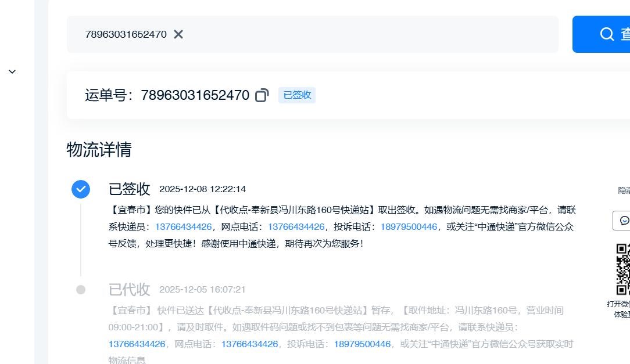
Task: Click the 隐藏 hide text on the right edge
Action: [624, 190]
